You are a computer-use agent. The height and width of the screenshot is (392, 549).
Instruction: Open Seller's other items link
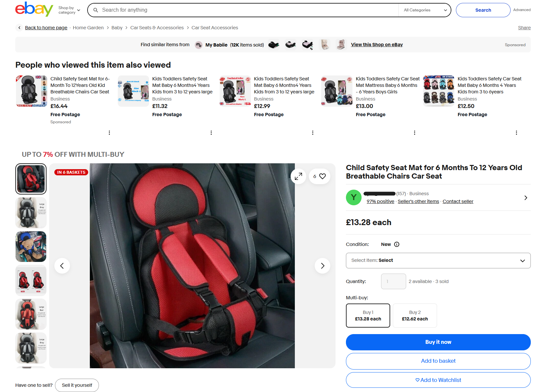click(x=418, y=201)
